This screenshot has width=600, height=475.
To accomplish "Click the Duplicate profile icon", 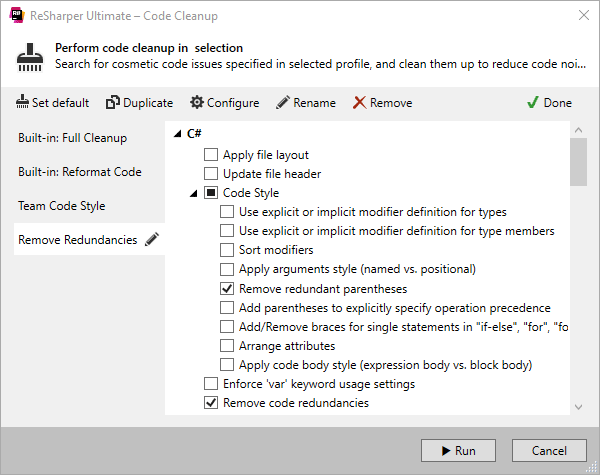I will coord(112,102).
